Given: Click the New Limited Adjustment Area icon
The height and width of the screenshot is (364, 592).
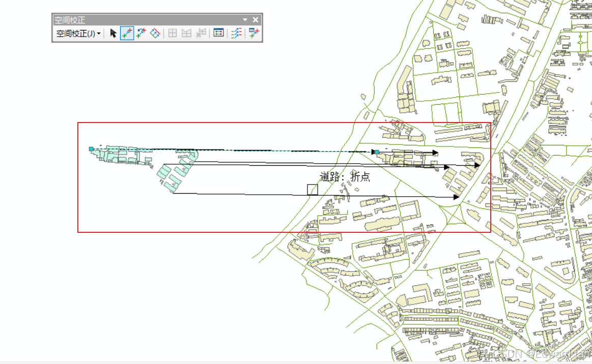Looking at the screenshot, I should (186, 33).
